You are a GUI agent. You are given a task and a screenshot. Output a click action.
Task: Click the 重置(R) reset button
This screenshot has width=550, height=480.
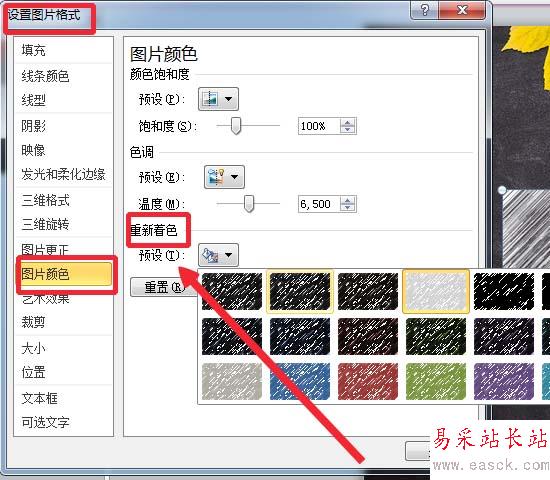click(163, 287)
